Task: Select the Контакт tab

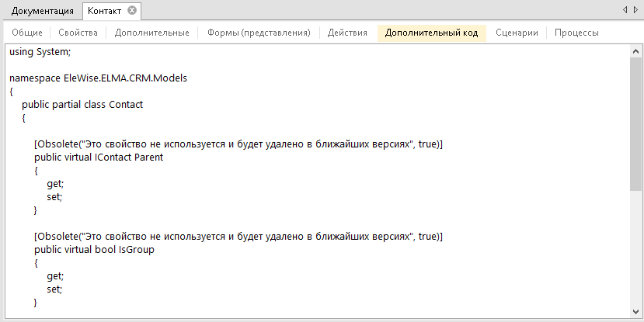Action: (x=104, y=11)
